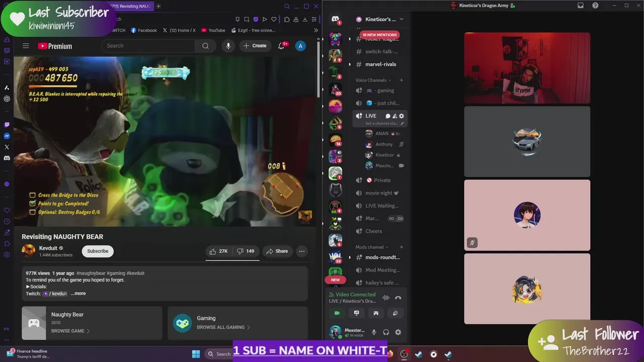Viewport: 644px width, 362px height.
Task: Open Kevduit channel avatar
Action: tap(29, 251)
